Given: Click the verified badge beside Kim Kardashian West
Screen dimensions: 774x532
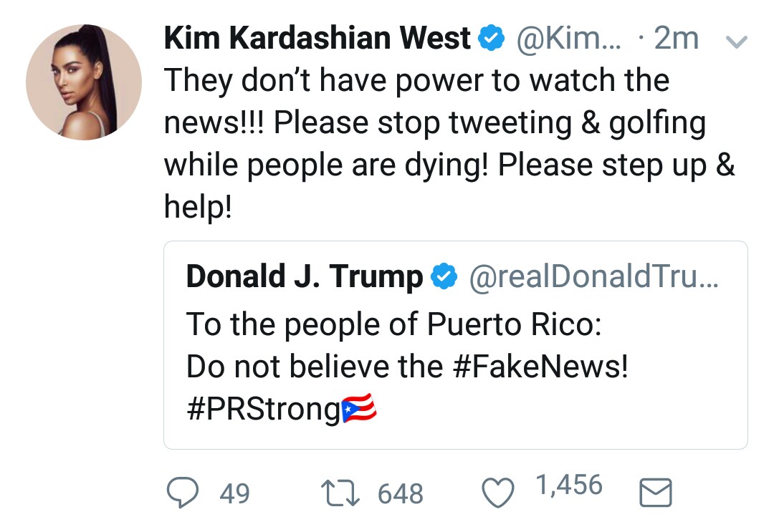Looking at the screenshot, I should (491, 39).
